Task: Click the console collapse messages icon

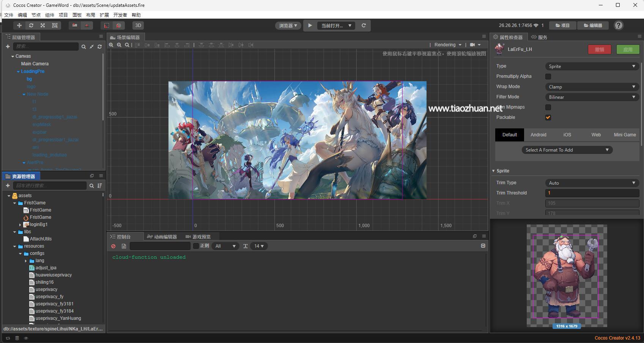Action: 483,246
